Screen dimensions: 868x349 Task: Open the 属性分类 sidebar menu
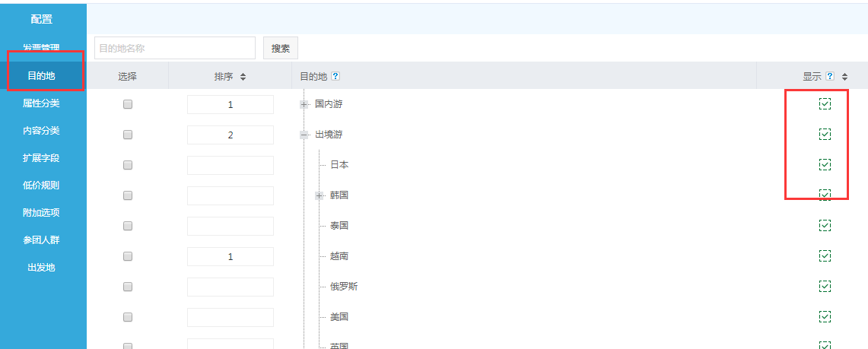tap(41, 103)
